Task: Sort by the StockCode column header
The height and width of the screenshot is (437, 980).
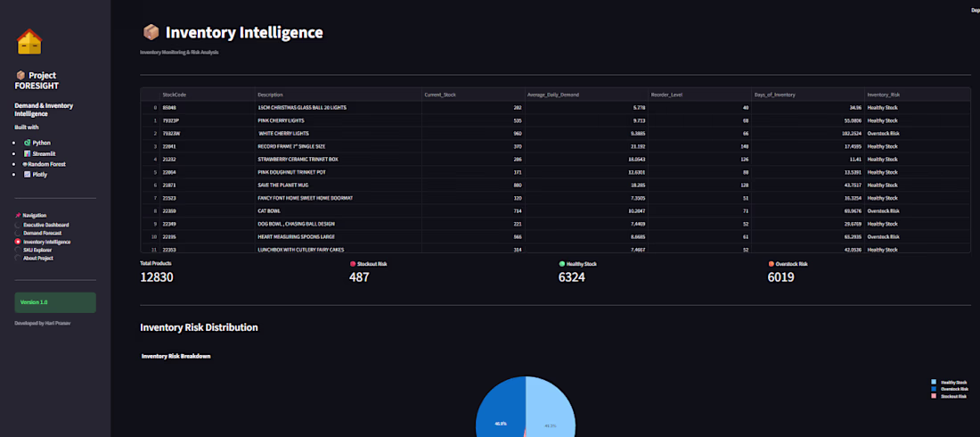Action: (x=207, y=95)
